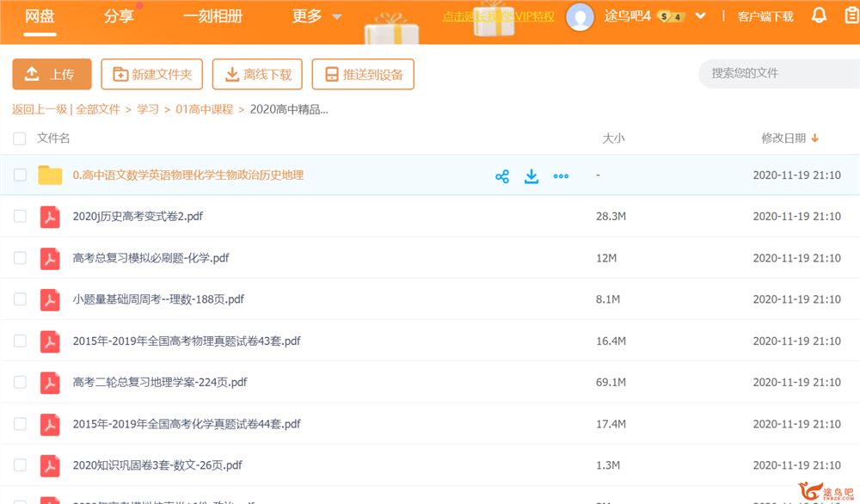Click the share icon on the highlighted folder row
Screen dimensions: 860x504
(502, 176)
